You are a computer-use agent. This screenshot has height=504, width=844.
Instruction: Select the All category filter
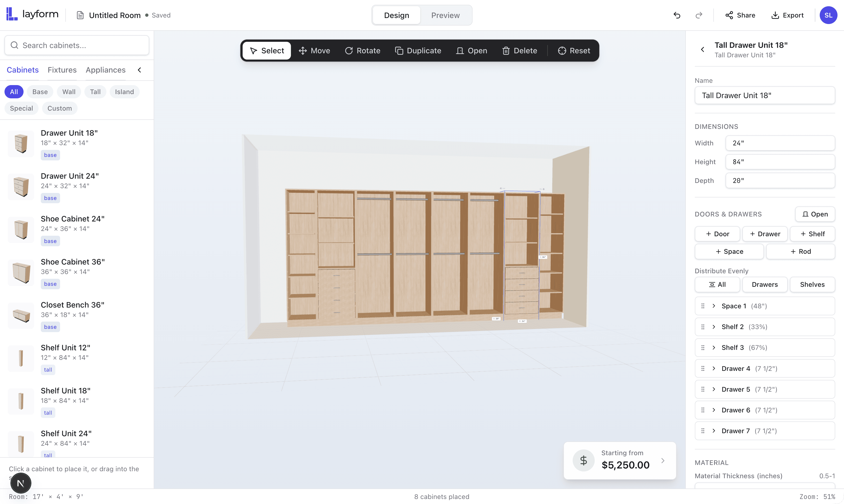tap(14, 92)
